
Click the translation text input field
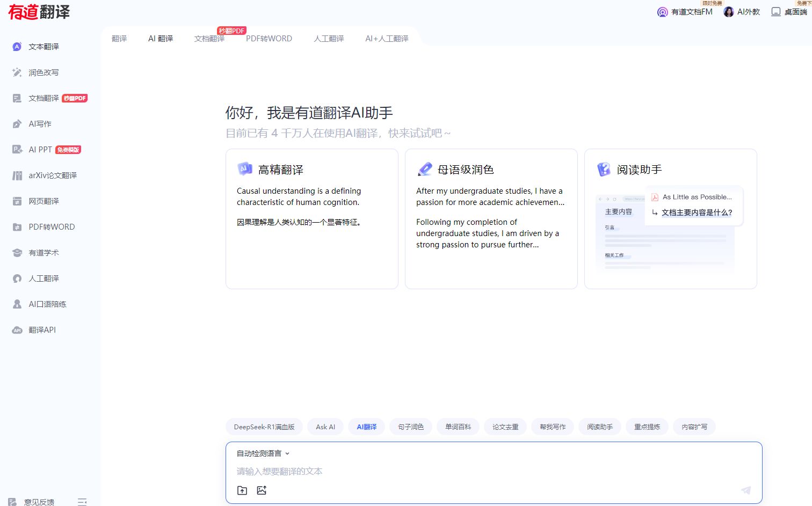click(494, 471)
